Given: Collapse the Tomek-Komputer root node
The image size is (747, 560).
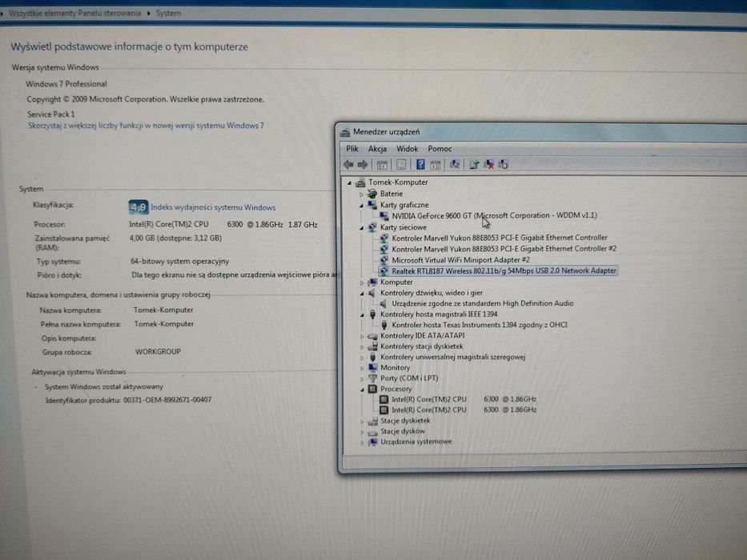Looking at the screenshot, I should (350, 183).
